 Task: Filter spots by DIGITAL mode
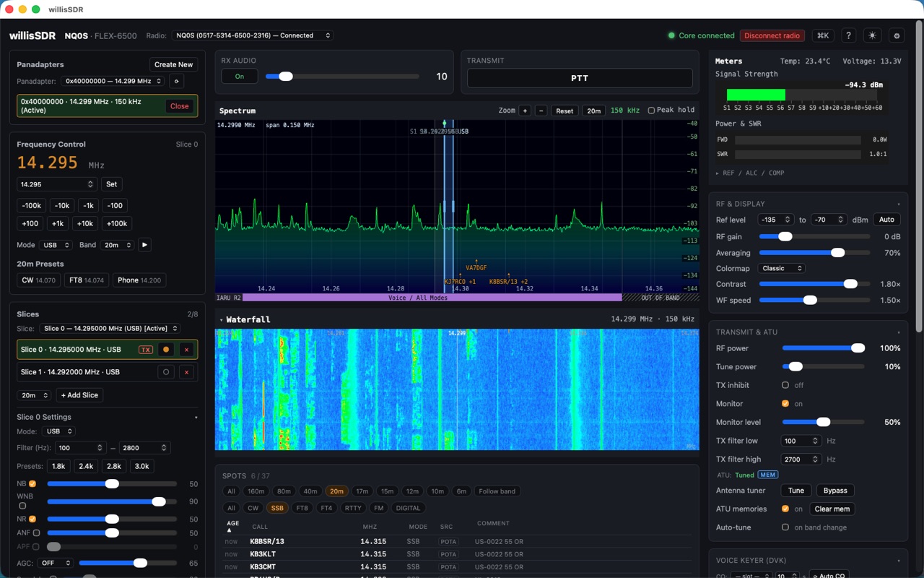pyautogui.click(x=408, y=508)
